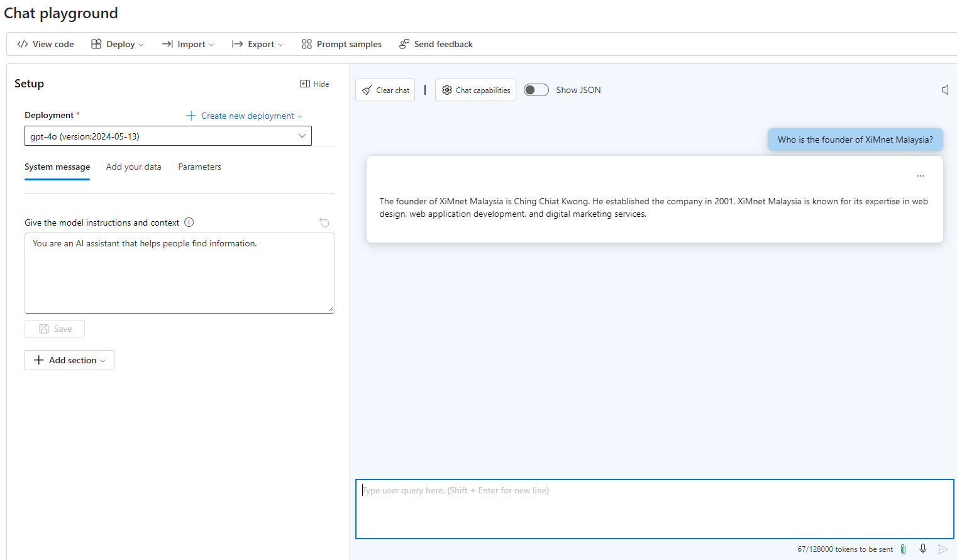
Task: Click the microphone icon
Action: point(923,549)
